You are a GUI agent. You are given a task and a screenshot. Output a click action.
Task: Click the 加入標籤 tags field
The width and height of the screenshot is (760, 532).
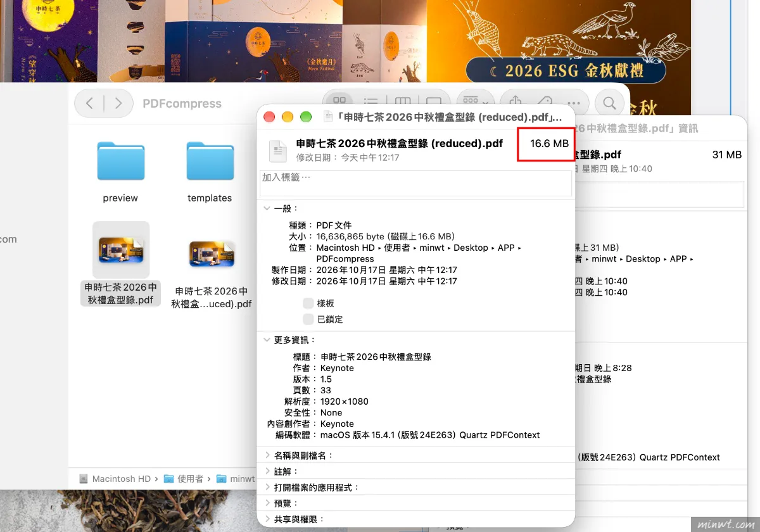[x=416, y=183]
